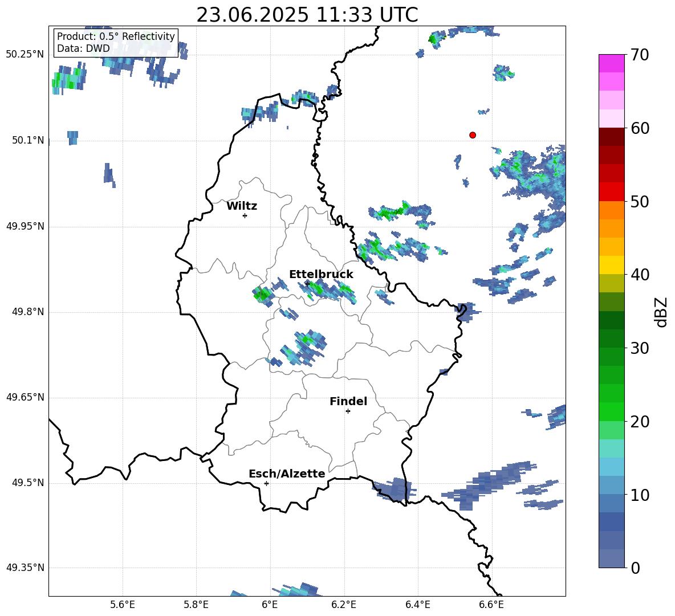Image resolution: width=675 pixels, height=616 pixels.
Task: Pick the yellow colorbar segment at 40
Action: point(611,266)
